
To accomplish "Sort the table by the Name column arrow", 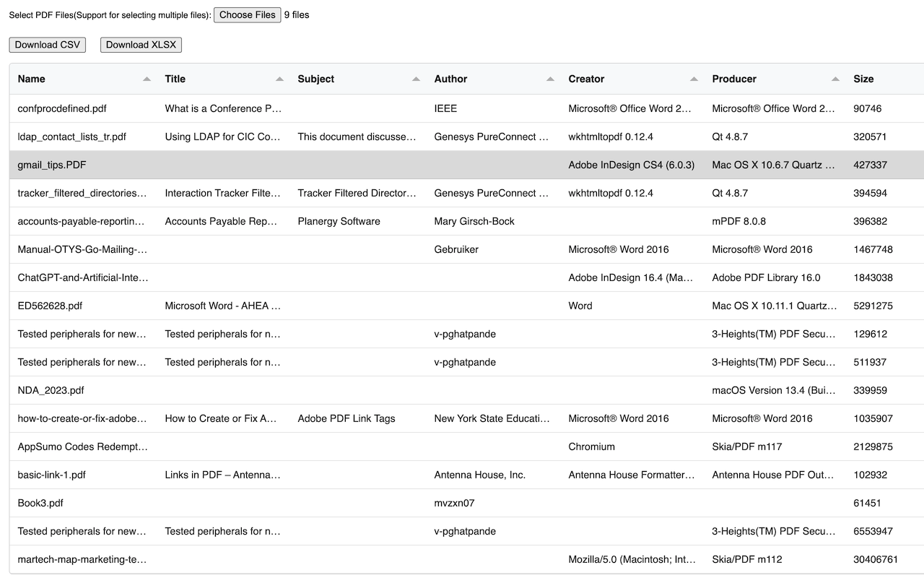I will [x=147, y=79].
